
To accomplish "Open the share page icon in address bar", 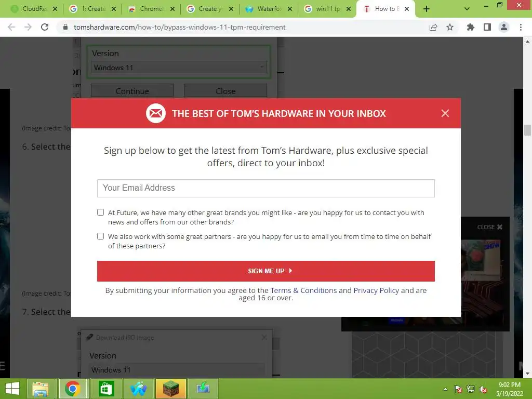I will pos(433,27).
